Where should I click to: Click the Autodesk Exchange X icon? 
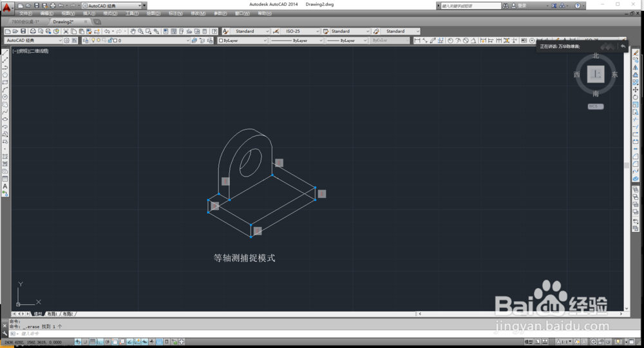[x=554, y=6]
